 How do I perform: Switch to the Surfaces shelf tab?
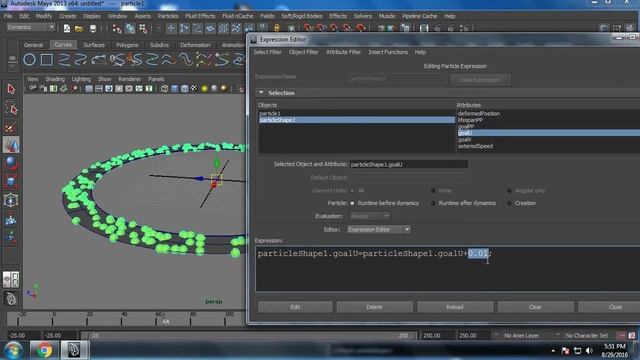point(94,45)
